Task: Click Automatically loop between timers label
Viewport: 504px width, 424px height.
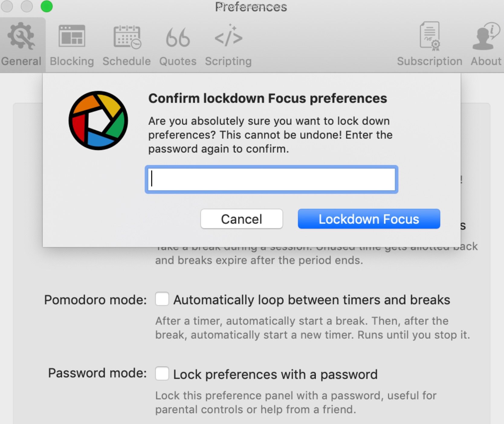Action: click(x=312, y=300)
